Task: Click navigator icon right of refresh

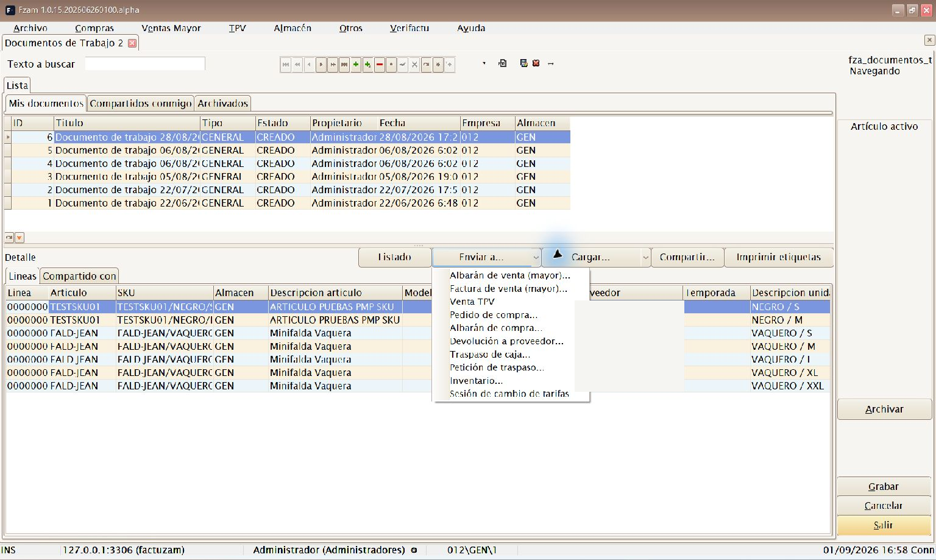Action: coord(438,64)
